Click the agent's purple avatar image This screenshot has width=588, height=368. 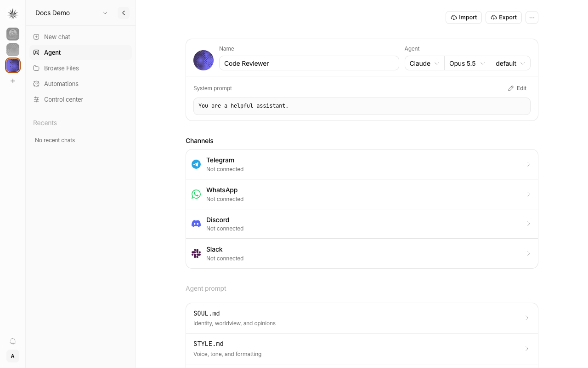pyautogui.click(x=204, y=60)
